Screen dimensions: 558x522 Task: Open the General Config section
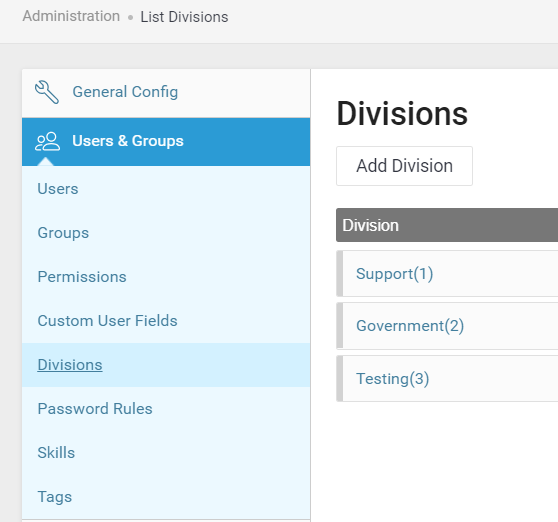[166, 93]
